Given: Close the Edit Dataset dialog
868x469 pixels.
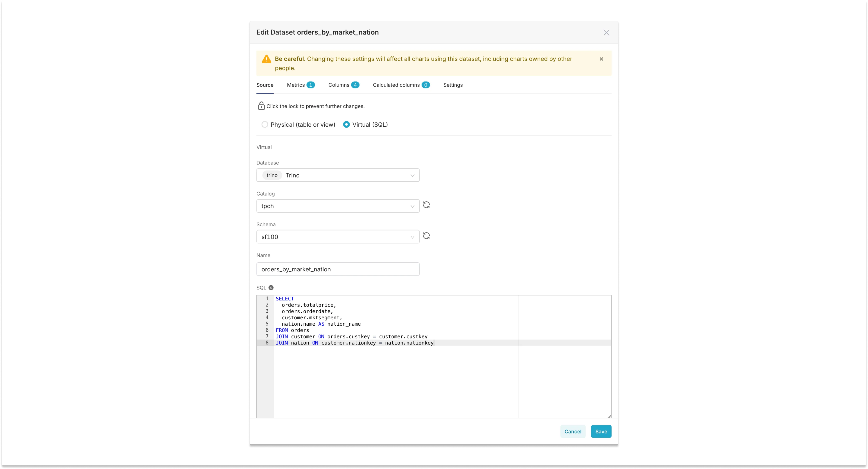Looking at the screenshot, I should click(606, 32).
